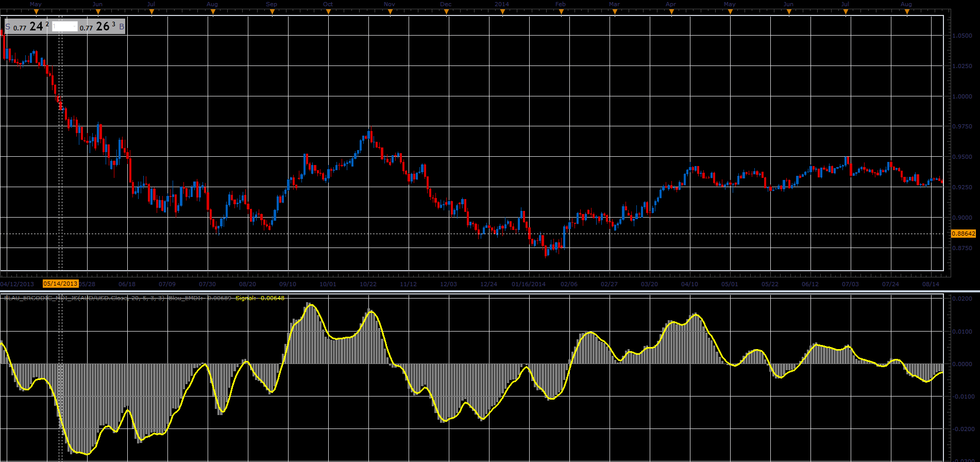Screen dimensions: 980x462
Task: Click the July 2014 orange triangle marker
Action: (846, 12)
